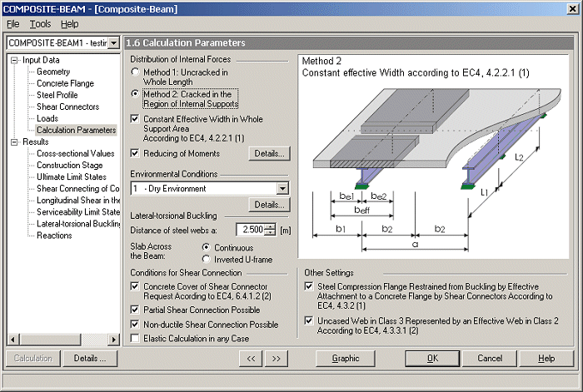
Task: Click the Calculation button
Action: (x=33, y=358)
